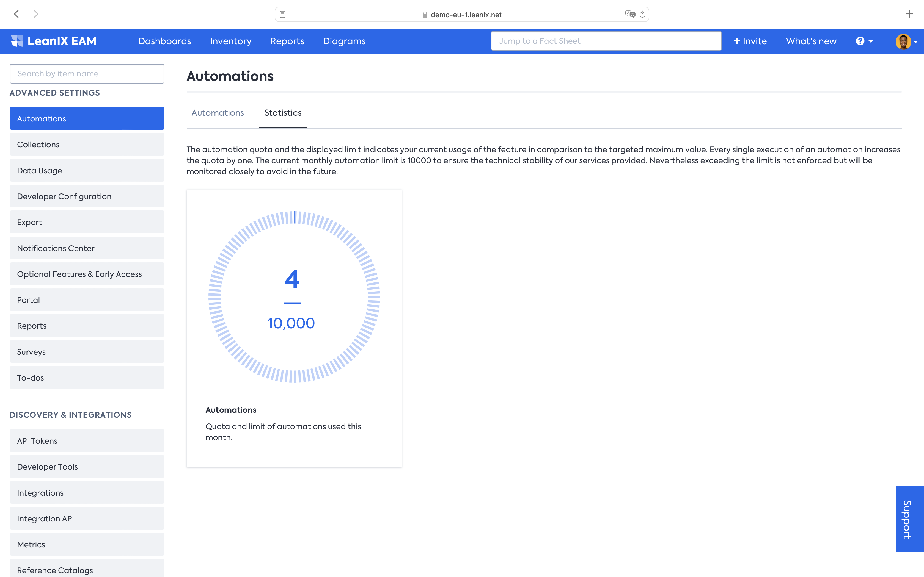Click the Jump to a Fact Sheet field
This screenshot has height=577, width=924.
coord(606,41)
